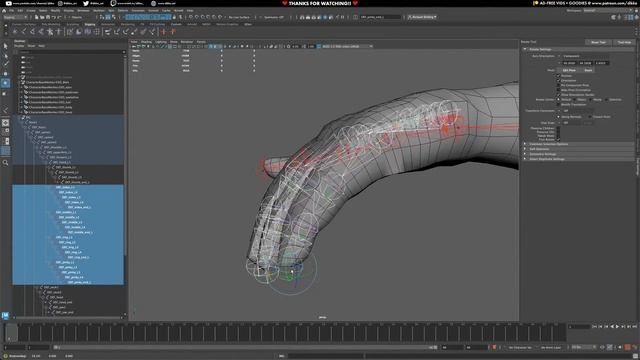Viewport: 640px width, 360px height.
Task: Click the Auto Keyframe icon at bottom right
Action: 628,347
